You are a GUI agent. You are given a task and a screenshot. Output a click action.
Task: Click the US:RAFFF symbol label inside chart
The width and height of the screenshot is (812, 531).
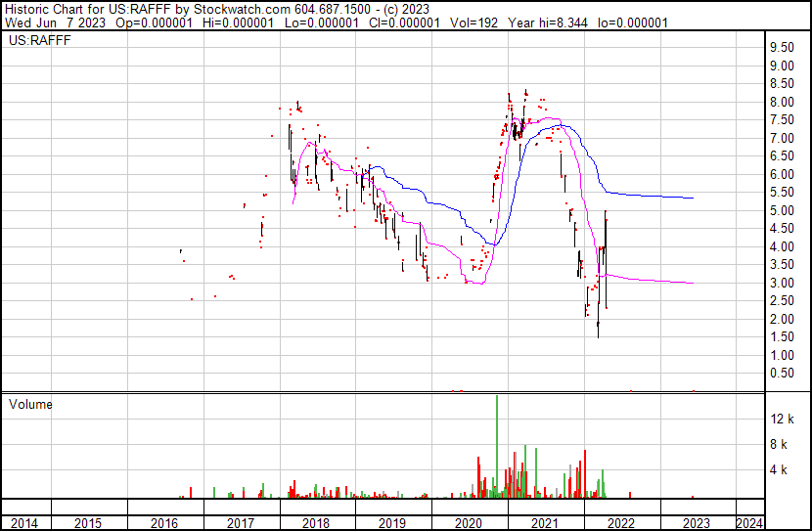point(35,42)
